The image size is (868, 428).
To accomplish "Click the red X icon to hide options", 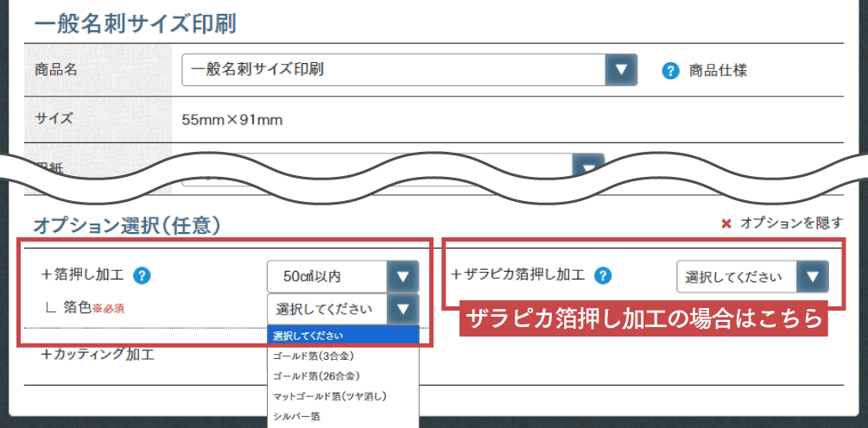I will tap(726, 223).
